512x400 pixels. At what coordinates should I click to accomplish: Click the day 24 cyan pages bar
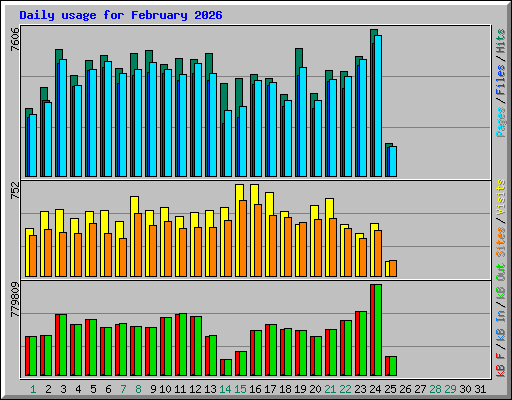coord(378,106)
